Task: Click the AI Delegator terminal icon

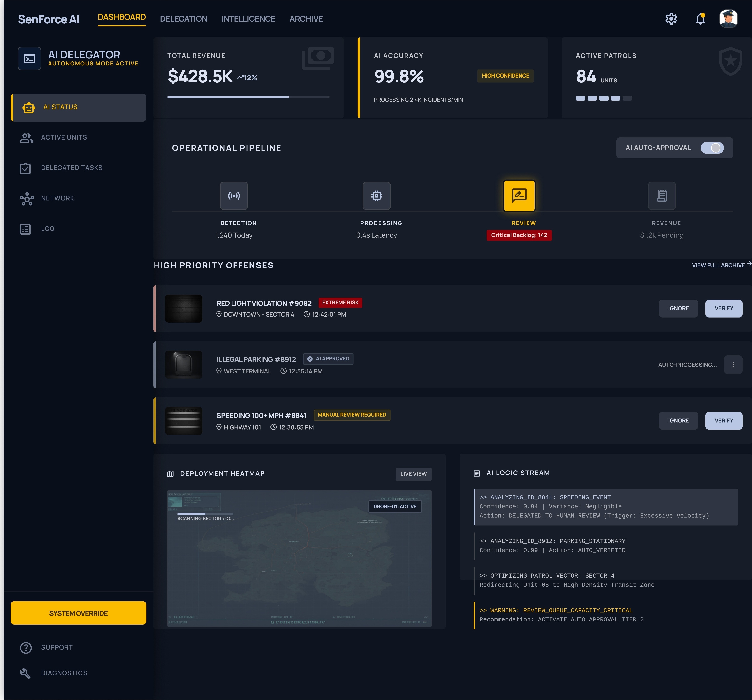Action: pyautogui.click(x=29, y=58)
